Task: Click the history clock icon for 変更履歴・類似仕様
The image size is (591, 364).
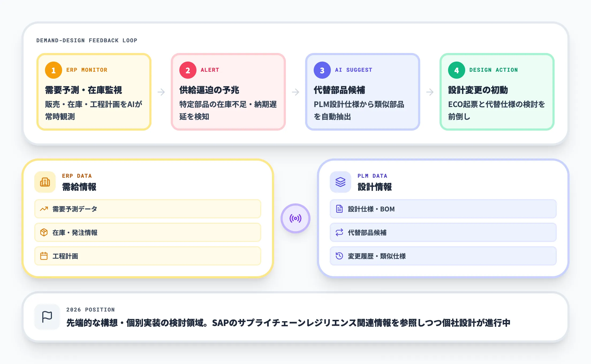Action: pyautogui.click(x=339, y=256)
